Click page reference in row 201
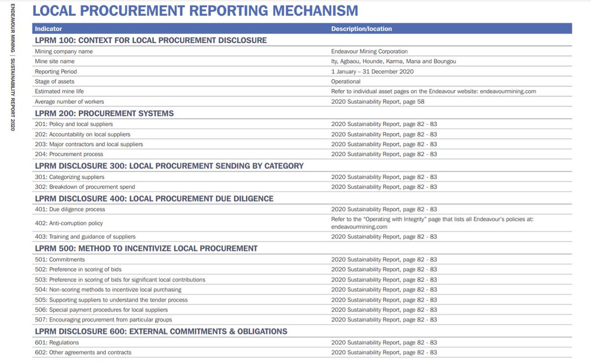 point(384,124)
